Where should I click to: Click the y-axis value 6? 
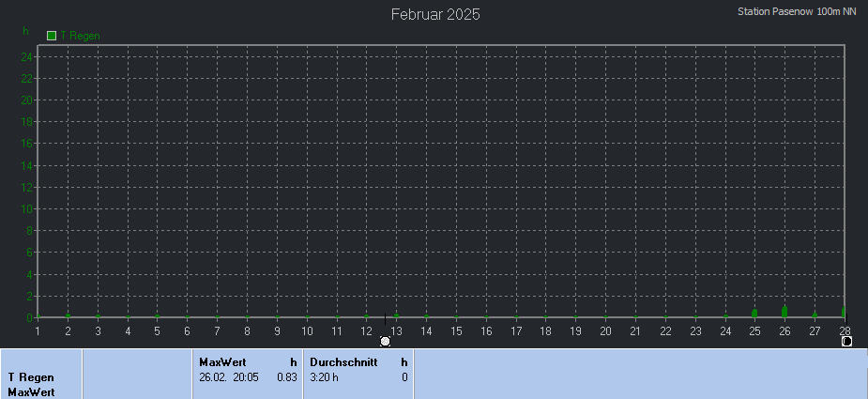click(31, 253)
